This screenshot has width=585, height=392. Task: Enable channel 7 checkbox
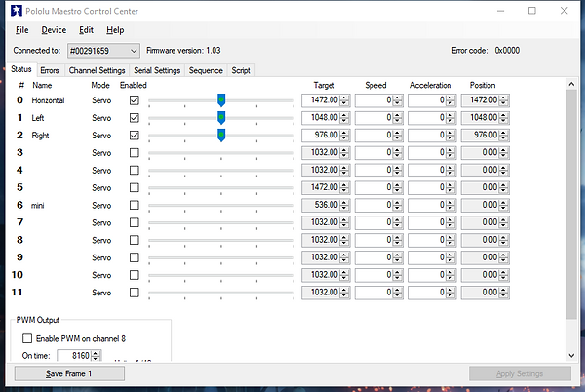tap(135, 222)
